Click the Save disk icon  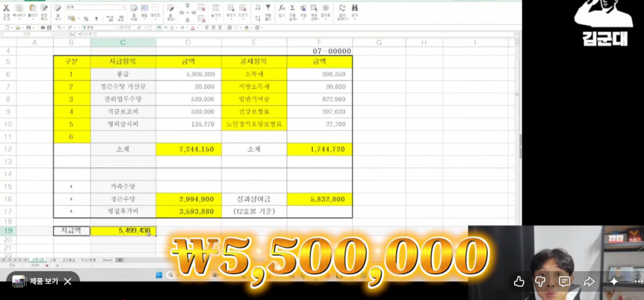[x=29, y=27]
